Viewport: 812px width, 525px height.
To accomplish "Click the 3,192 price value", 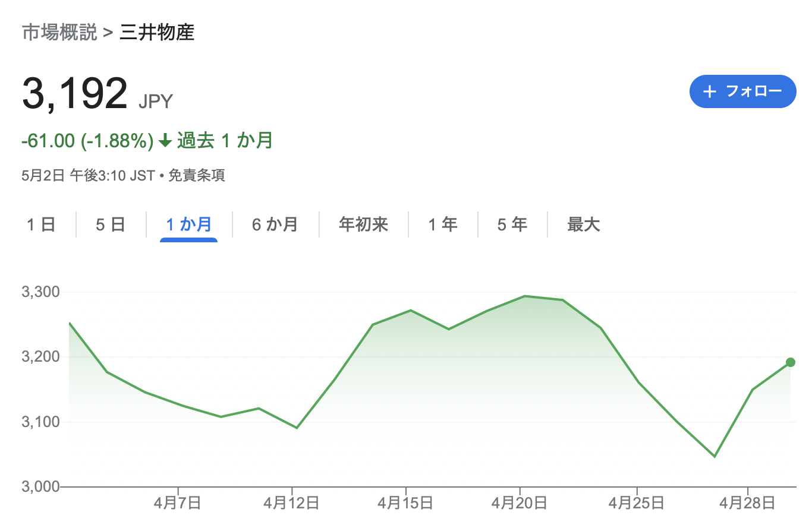I will 75,94.
